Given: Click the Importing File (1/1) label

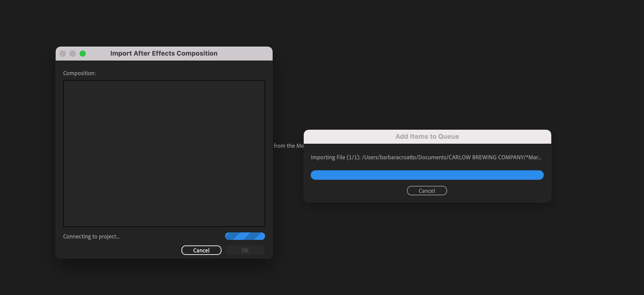Looking at the screenshot, I should [x=335, y=157].
